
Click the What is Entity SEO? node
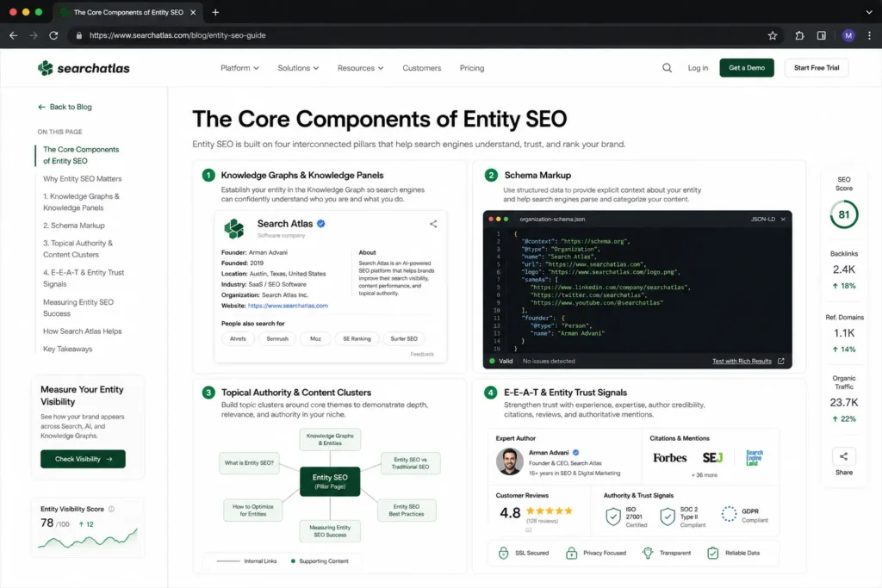point(249,463)
